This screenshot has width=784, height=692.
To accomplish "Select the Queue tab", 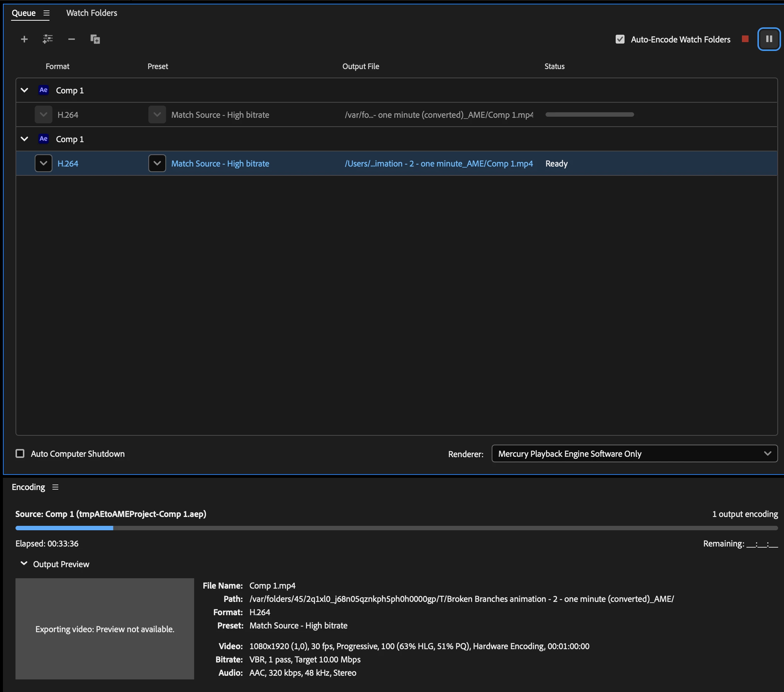I will (24, 13).
